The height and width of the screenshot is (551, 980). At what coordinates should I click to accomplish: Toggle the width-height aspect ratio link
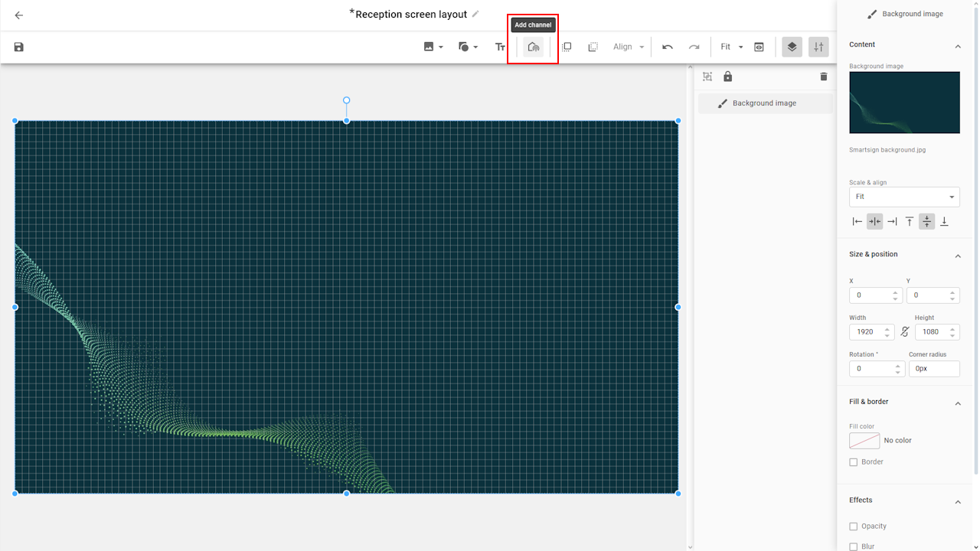[905, 331]
